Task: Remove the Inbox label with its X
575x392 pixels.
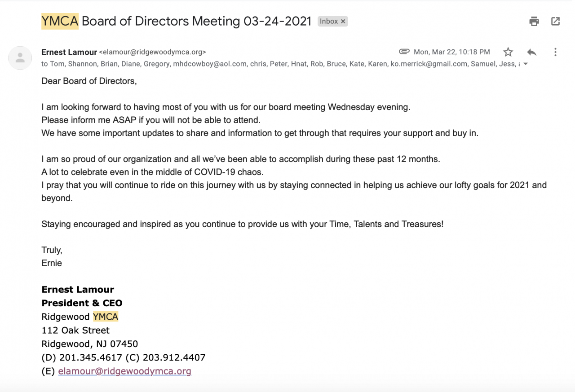Action: click(x=343, y=22)
